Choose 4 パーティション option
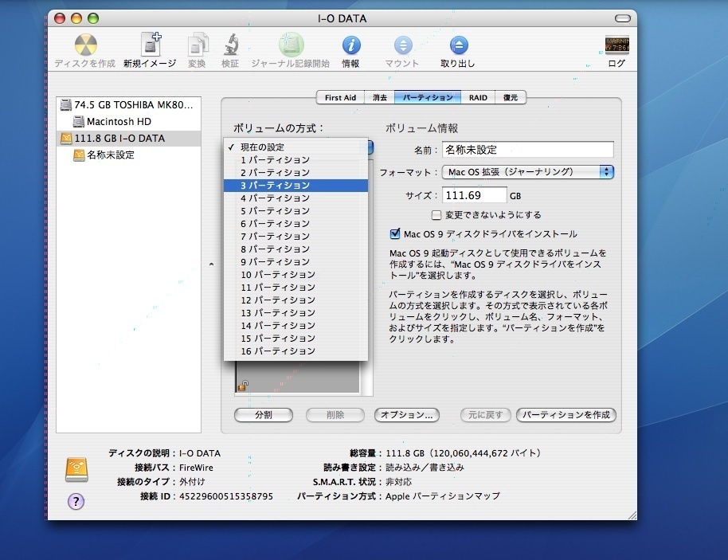This screenshot has height=560, width=728. (x=296, y=198)
